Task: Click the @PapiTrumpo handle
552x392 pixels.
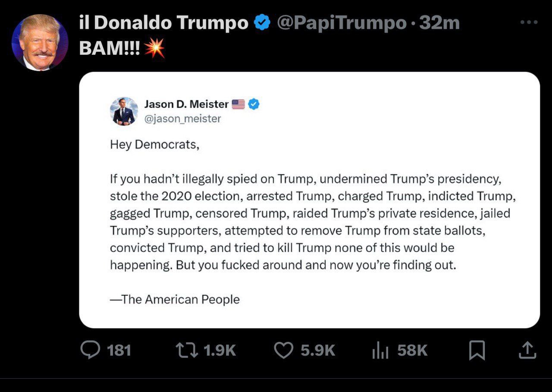Action: tap(341, 23)
